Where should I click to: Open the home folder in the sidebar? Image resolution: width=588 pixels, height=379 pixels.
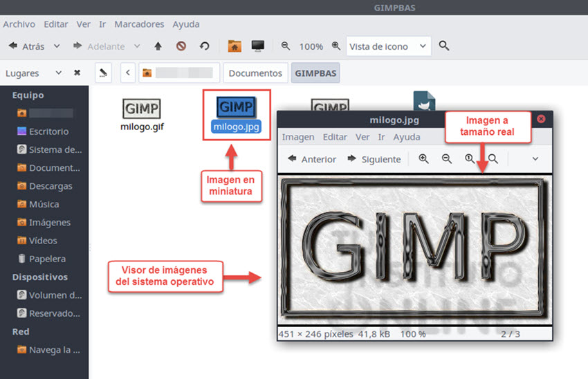click(45, 113)
